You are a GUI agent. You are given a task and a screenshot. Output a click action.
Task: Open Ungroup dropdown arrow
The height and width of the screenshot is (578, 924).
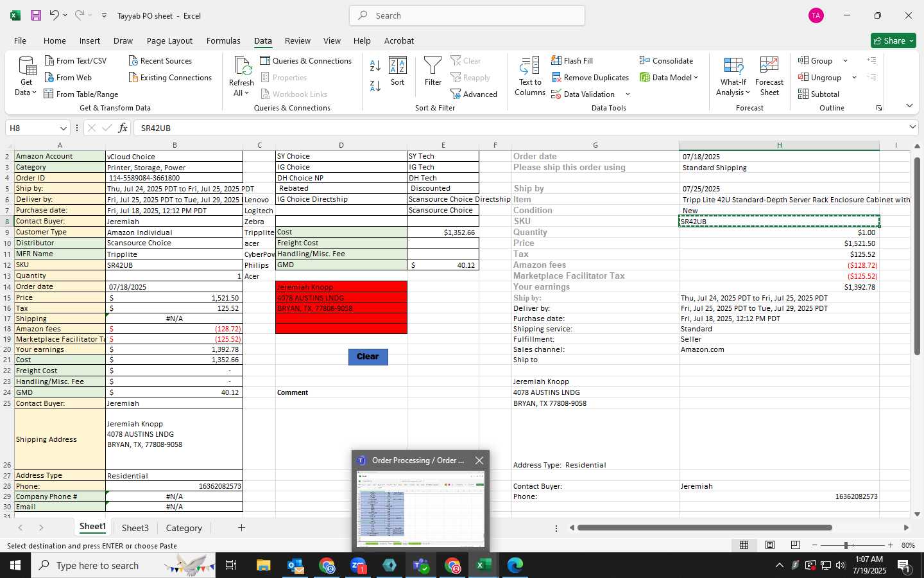click(x=854, y=78)
